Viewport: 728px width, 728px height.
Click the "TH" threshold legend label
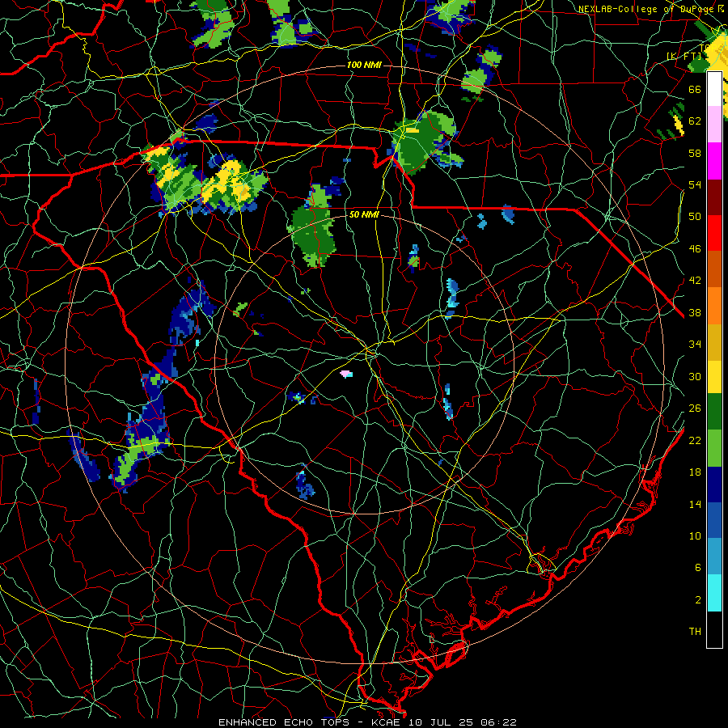[695, 631]
